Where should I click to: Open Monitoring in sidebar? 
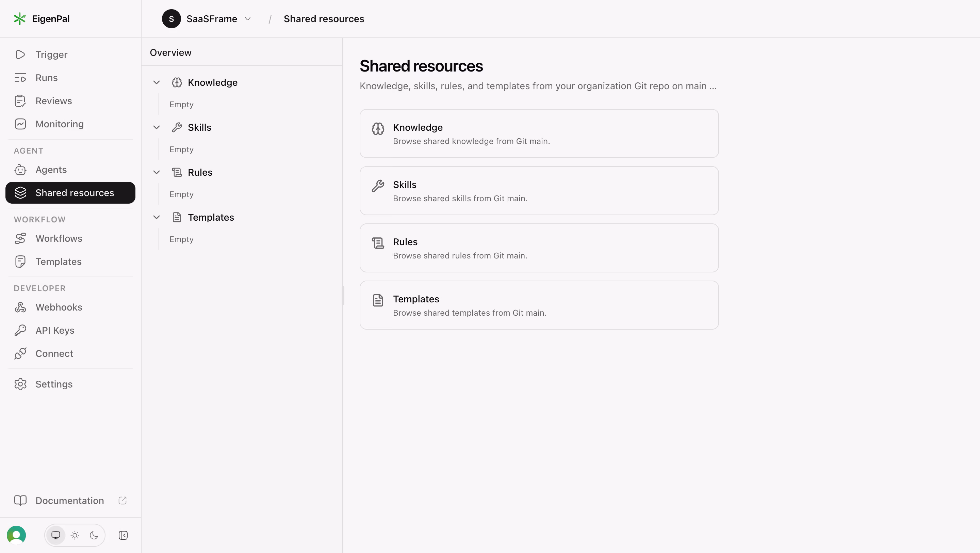[x=70, y=124]
